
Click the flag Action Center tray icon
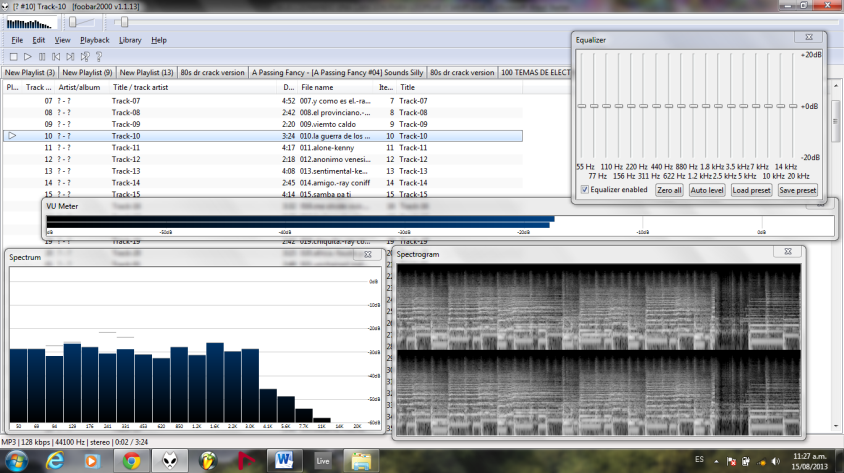click(x=731, y=461)
